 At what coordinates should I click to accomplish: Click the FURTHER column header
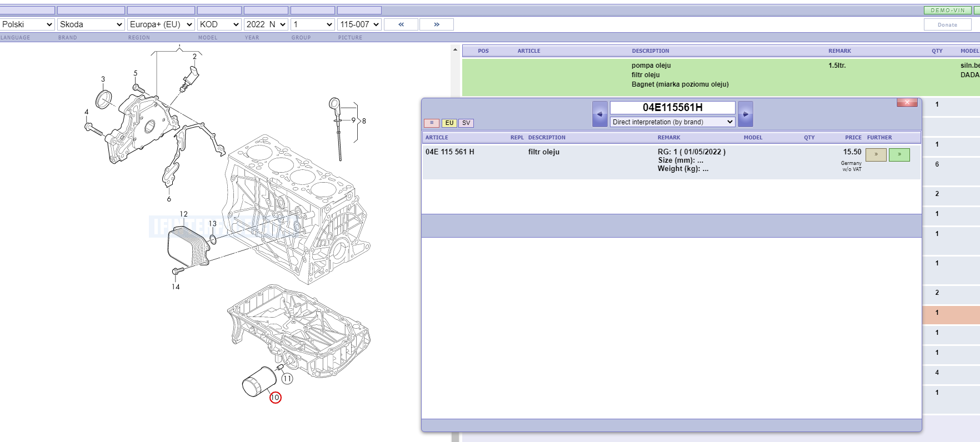pos(879,138)
